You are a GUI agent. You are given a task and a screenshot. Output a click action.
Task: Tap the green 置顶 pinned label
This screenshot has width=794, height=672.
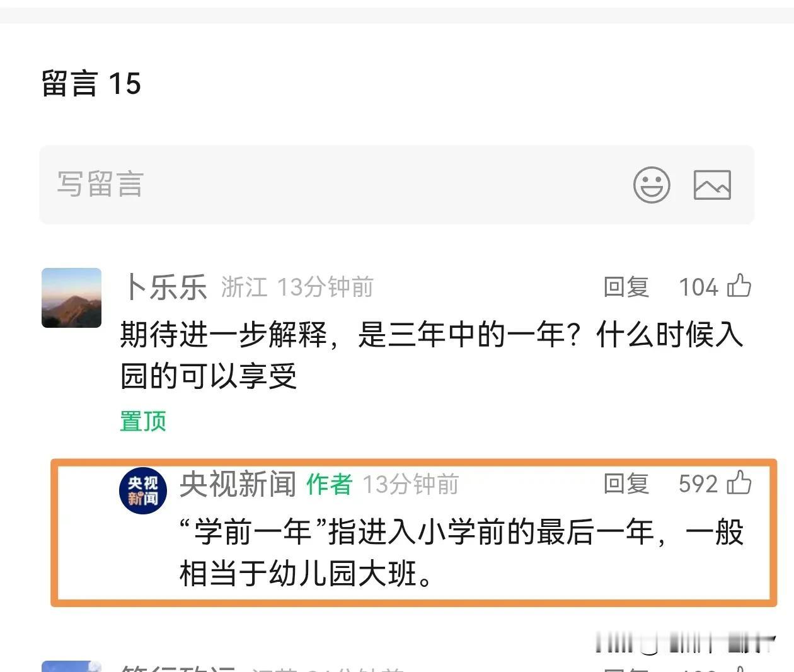tap(143, 420)
